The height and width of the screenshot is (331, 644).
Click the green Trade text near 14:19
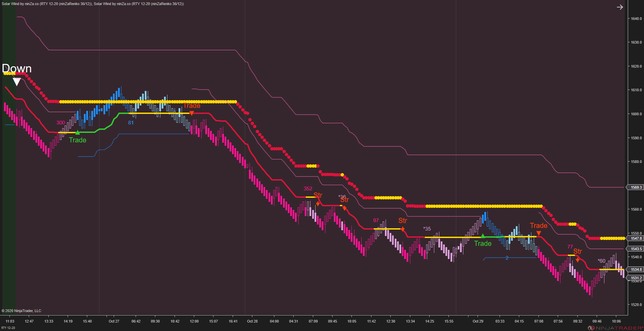click(x=77, y=140)
